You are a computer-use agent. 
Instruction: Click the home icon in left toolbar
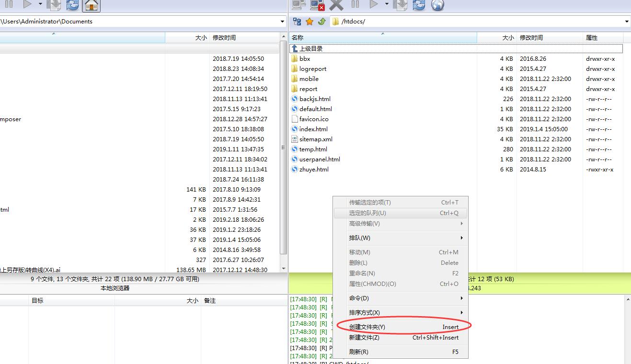click(91, 5)
